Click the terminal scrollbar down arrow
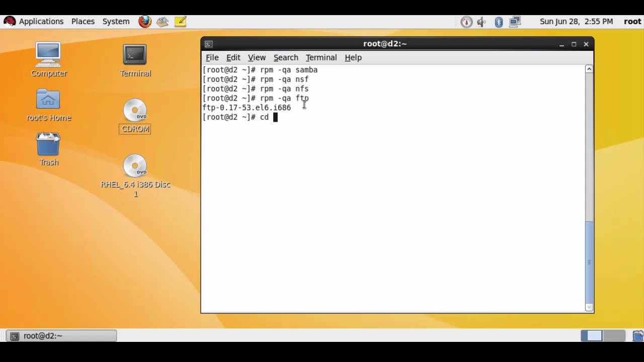The height and width of the screenshot is (362, 644). tap(589, 307)
